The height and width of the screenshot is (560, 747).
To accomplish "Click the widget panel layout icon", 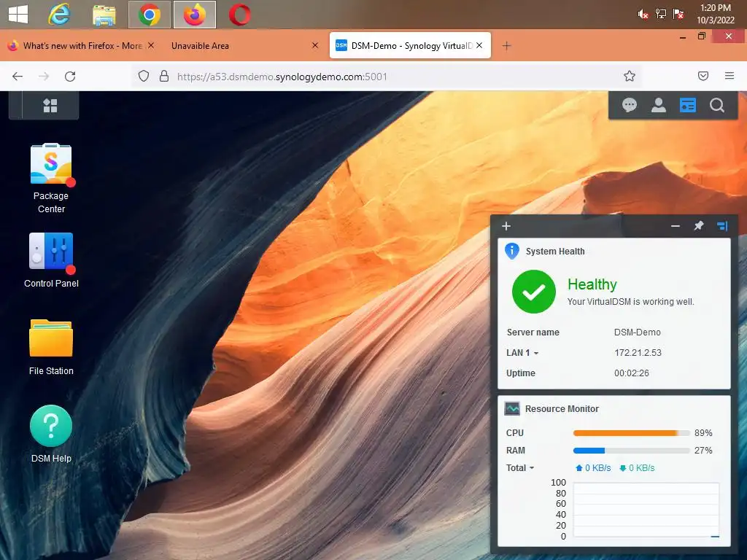I will 722,226.
